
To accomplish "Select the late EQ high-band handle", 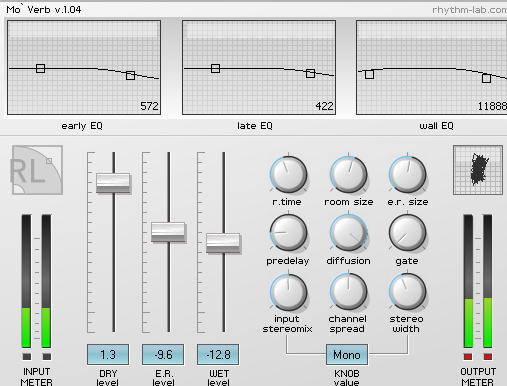I will click(310, 73).
